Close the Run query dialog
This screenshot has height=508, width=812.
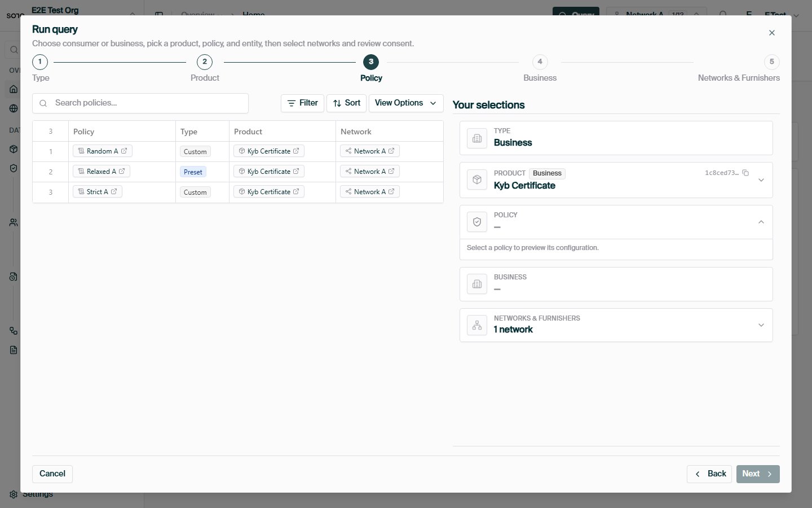(772, 33)
